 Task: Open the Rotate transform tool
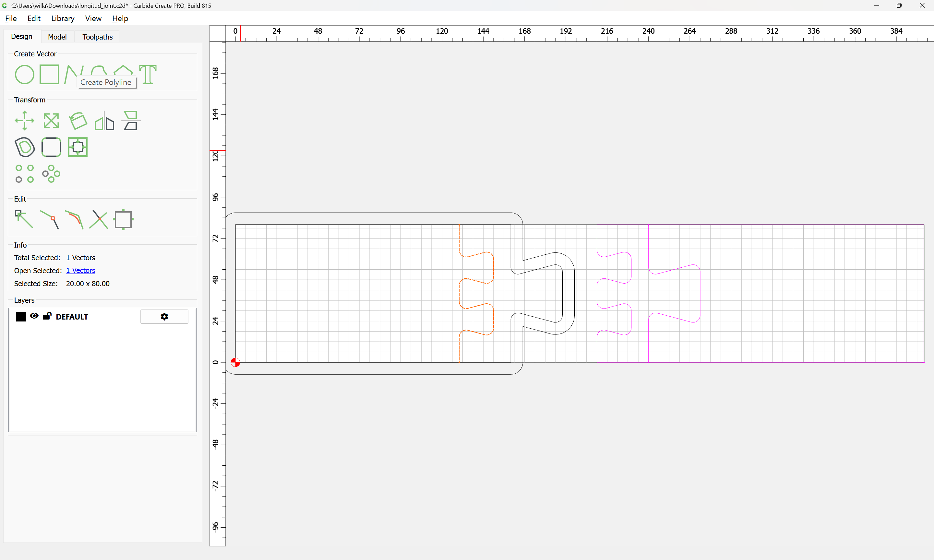[78, 121]
